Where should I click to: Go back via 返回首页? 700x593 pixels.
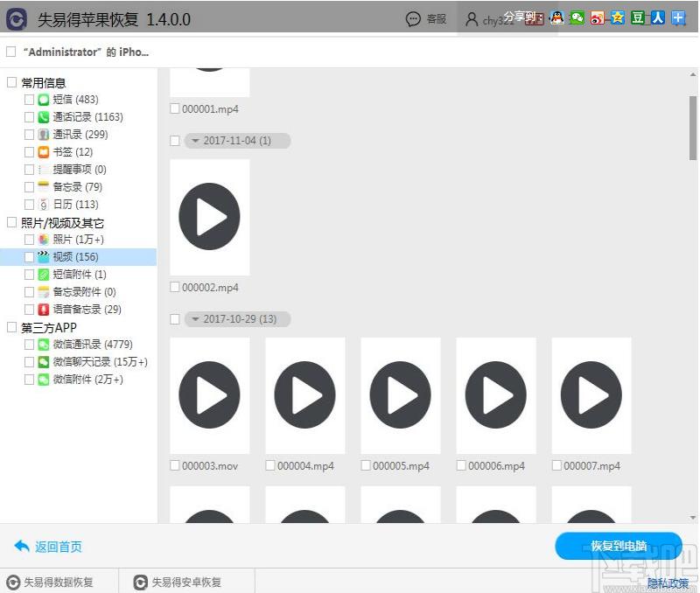tap(48, 546)
